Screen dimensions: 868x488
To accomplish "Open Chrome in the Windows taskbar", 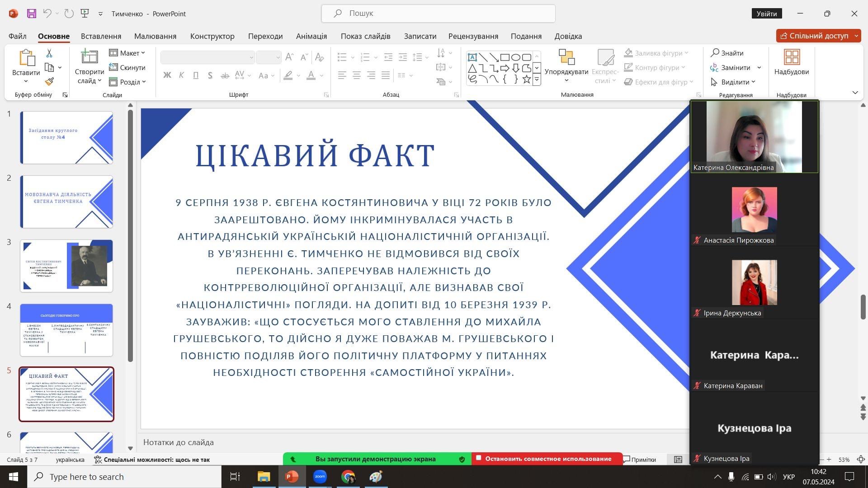I will (x=348, y=477).
